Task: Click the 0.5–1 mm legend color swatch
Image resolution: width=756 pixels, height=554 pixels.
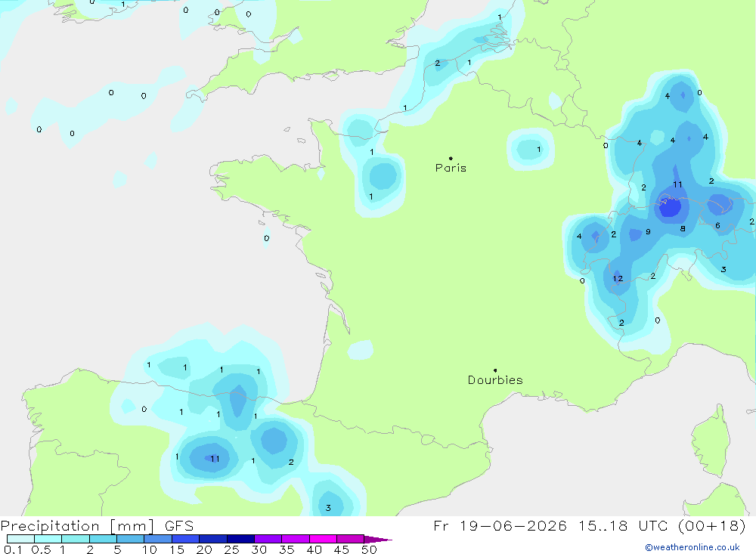Action: (x=48, y=539)
